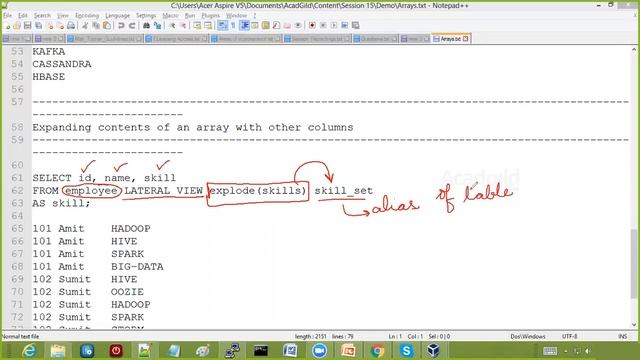This screenshot has height=360, width=640.
Task: Toggle the Show Indent Guide icon
Action: (x=244, y=26)
